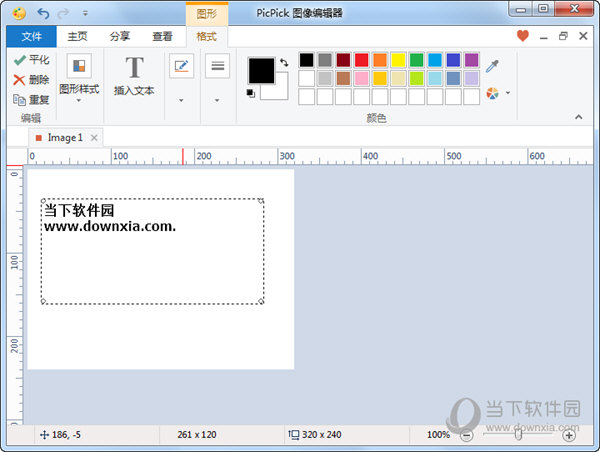Pick the light gray palette swatch
This screenshot has width=600, height=452.
(325, 78)
